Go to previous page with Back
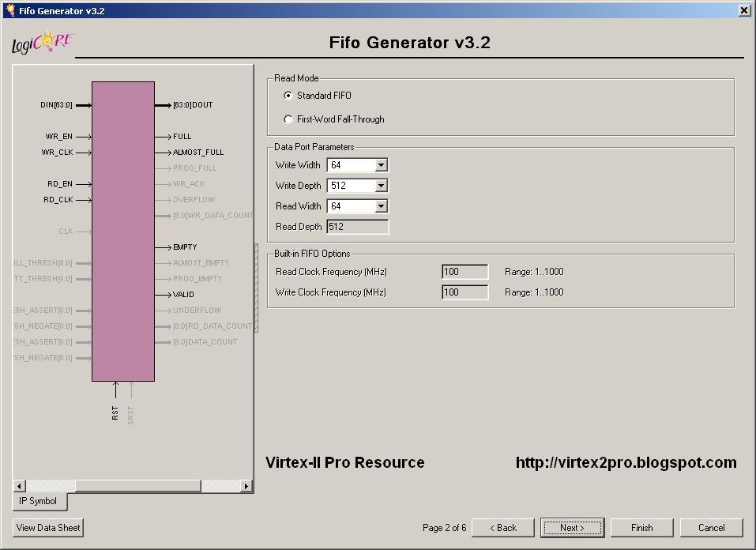Image resolution: width=756 pixels, height=550 pixels. pyautogui.click(x=503, y=528)
